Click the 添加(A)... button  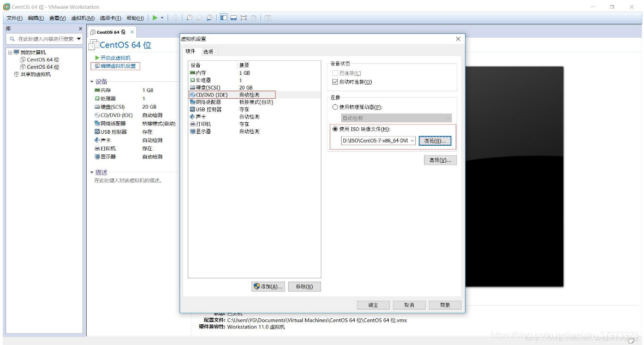coord(268,287)
